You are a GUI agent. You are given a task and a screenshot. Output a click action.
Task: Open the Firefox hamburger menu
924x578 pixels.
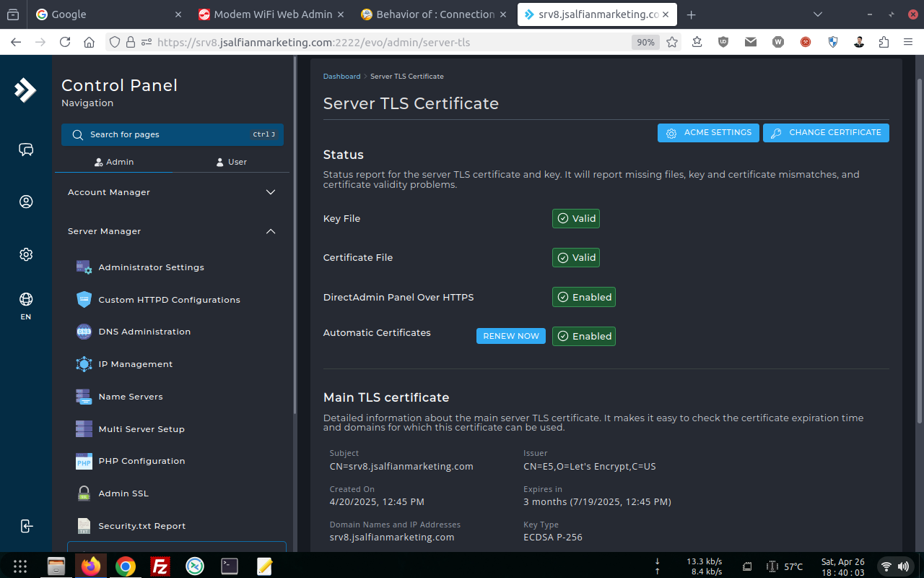pyautogui.click(x=908, y=42)
